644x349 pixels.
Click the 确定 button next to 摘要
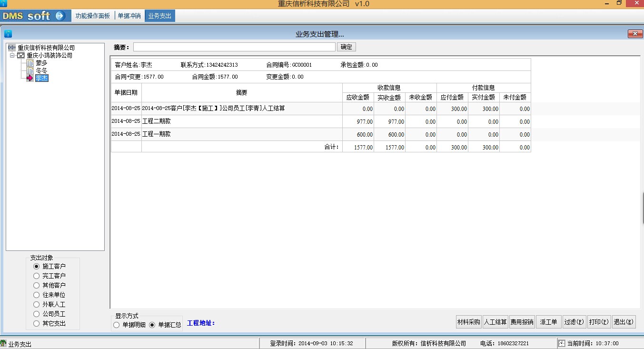coord(347,47)
